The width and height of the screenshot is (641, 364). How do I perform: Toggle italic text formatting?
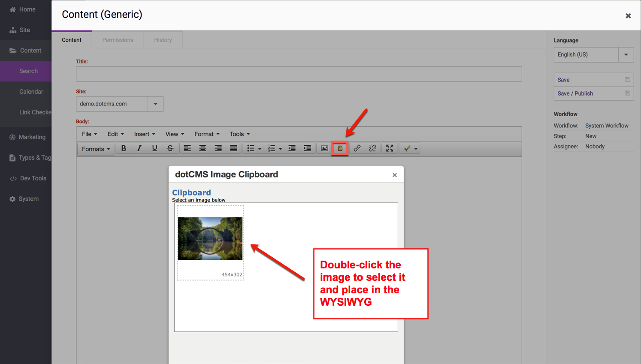point(139,148)
